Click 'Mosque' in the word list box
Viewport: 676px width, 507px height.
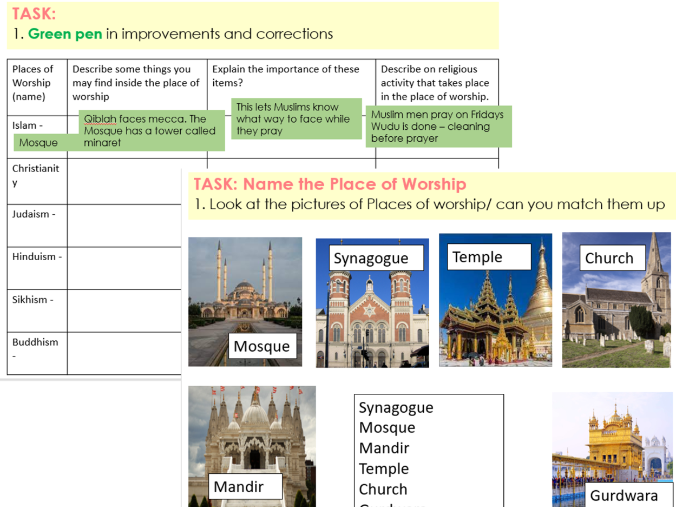pyautogui.click(x=387, y=428)
